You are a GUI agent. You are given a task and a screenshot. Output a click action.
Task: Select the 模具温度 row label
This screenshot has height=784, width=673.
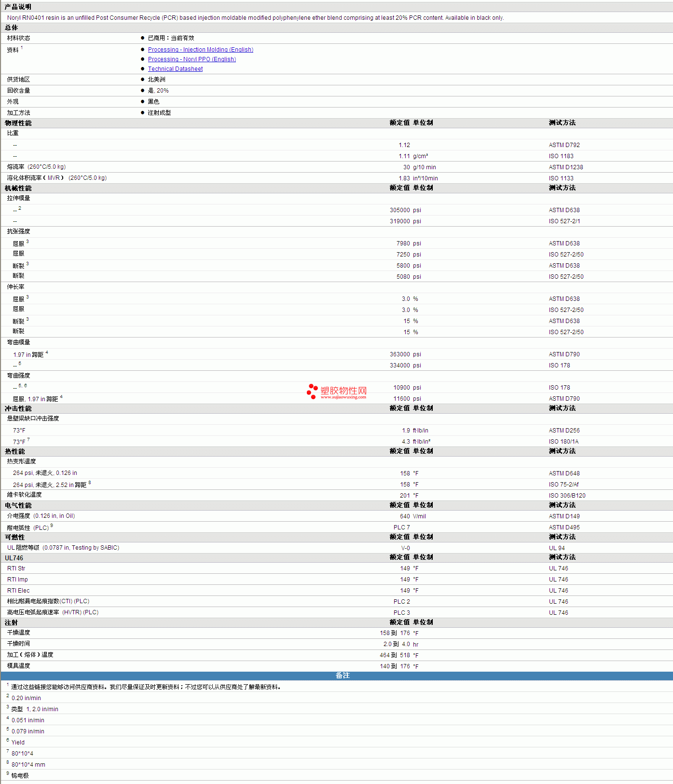[x=18, y=666]
